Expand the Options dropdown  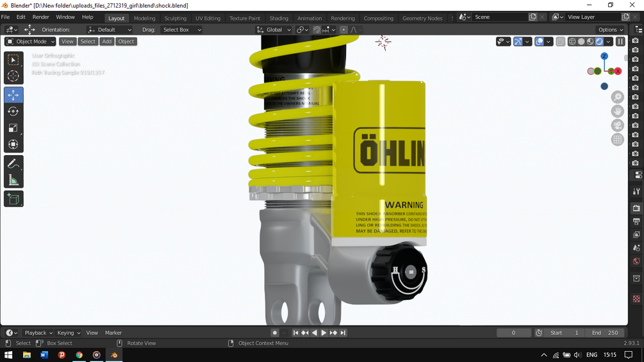(x=611, y=29)
